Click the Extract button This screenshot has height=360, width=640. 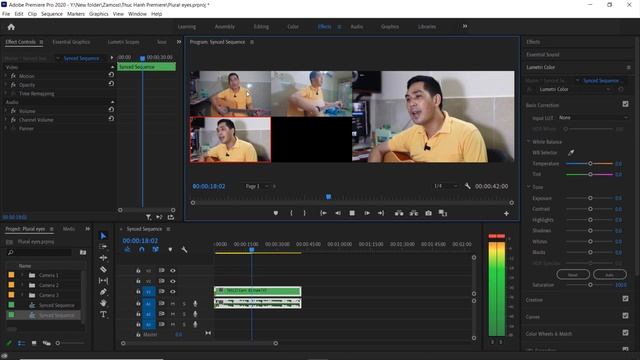(413, 213)
